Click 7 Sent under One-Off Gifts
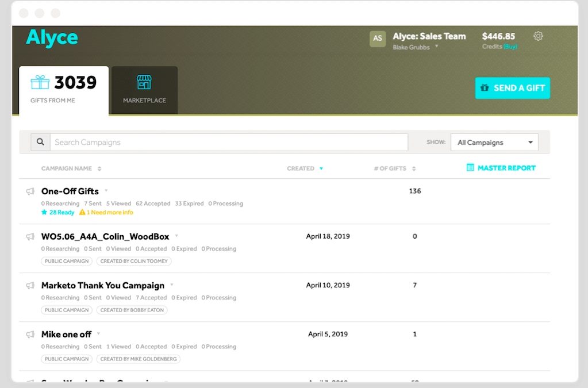 [93, 203]
